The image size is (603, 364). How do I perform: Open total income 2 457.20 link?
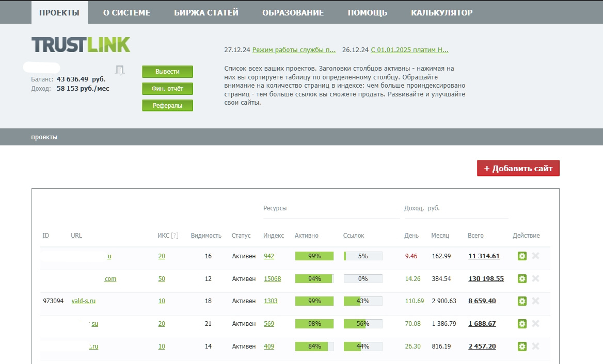click(482, 346)
